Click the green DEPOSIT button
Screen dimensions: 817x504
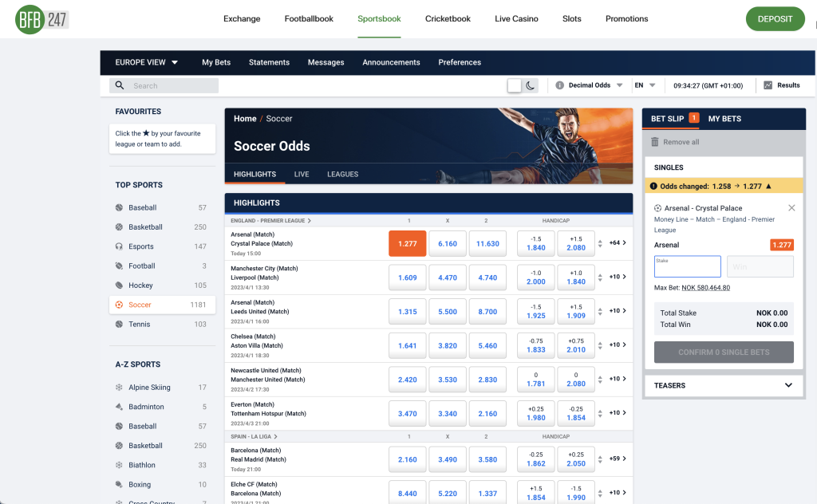775,19
